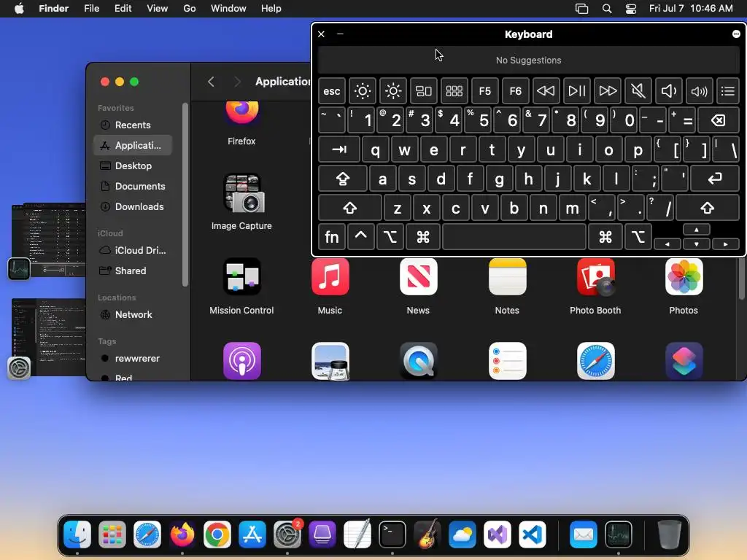Click the brightness down key on keyboard
This screenshot has height=560, width=747.
click(x=362, y=91)
